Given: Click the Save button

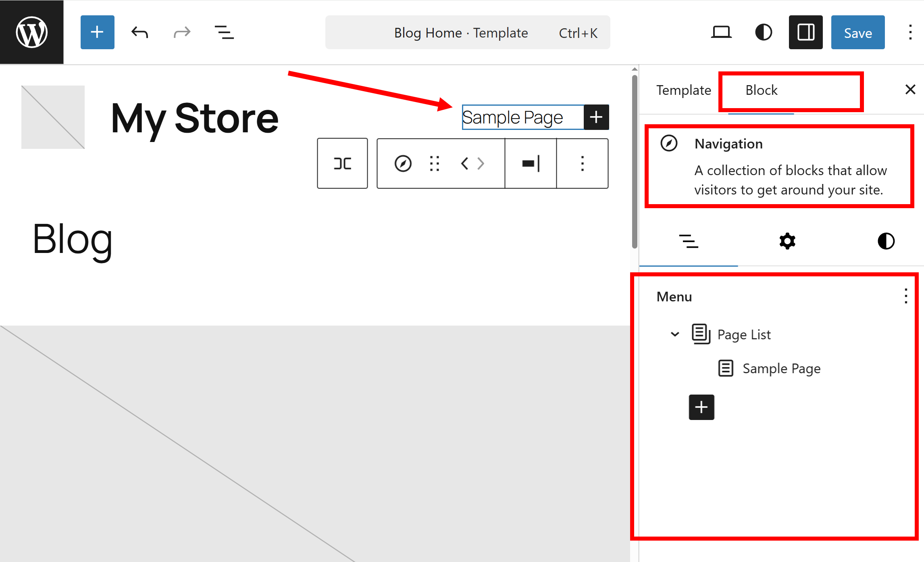Looking at the screenshot, I should pyautogui.click(x=857, y=32).
